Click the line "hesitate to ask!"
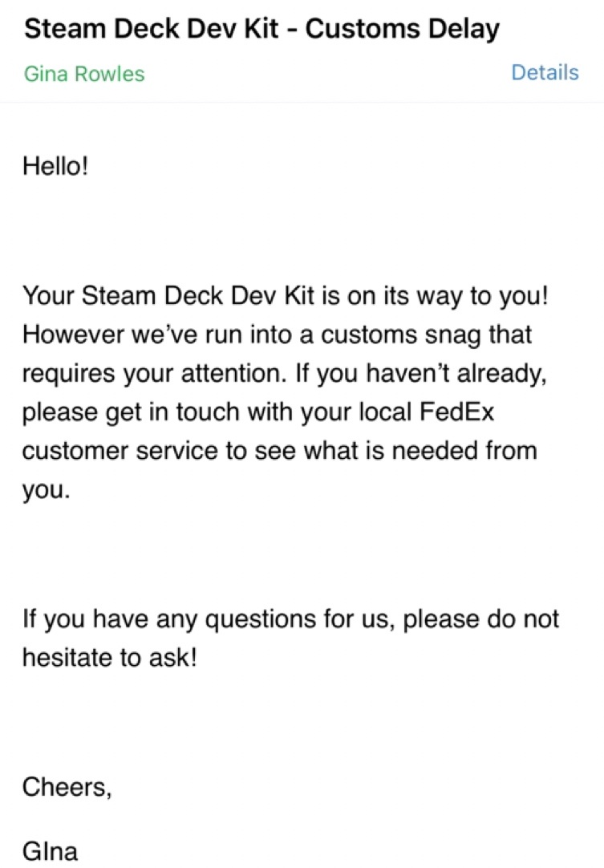 click(x=109, y=659)
